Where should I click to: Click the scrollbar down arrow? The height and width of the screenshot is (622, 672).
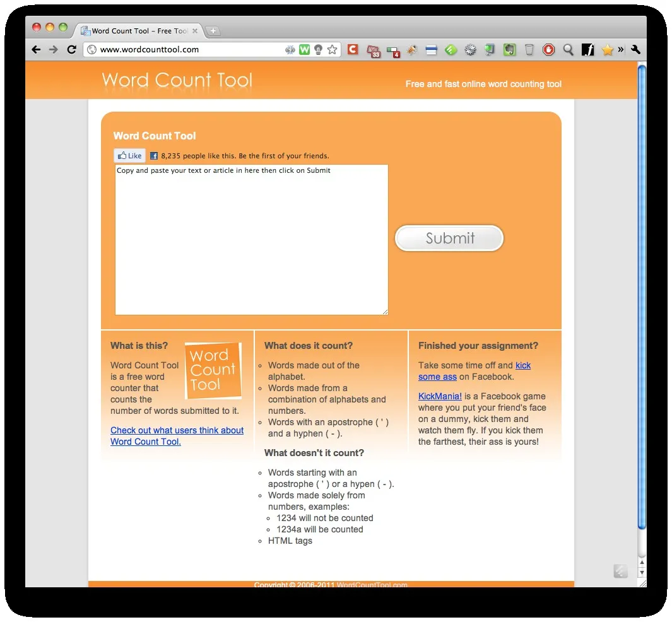pyautogui.click(x=642, y=573)
